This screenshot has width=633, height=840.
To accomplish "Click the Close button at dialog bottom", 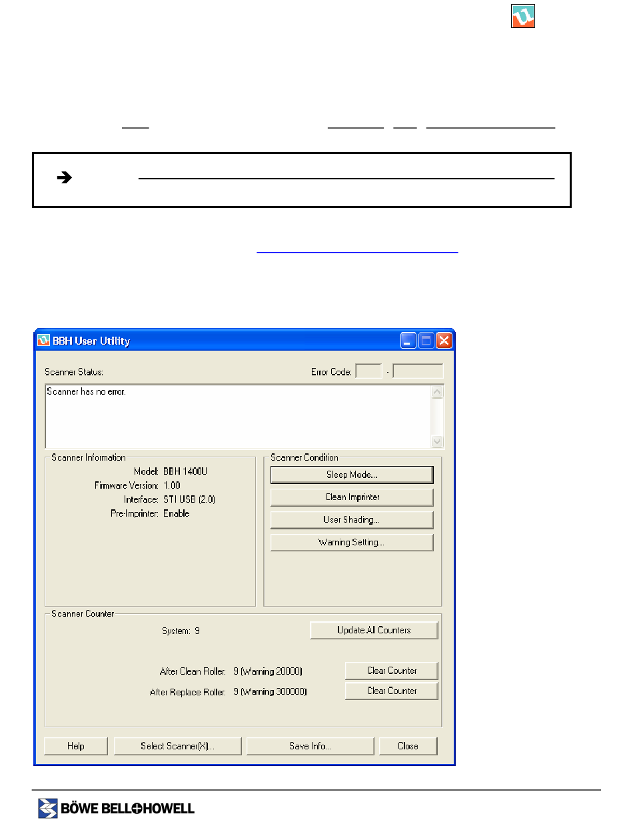I will (x=408, y=746).
